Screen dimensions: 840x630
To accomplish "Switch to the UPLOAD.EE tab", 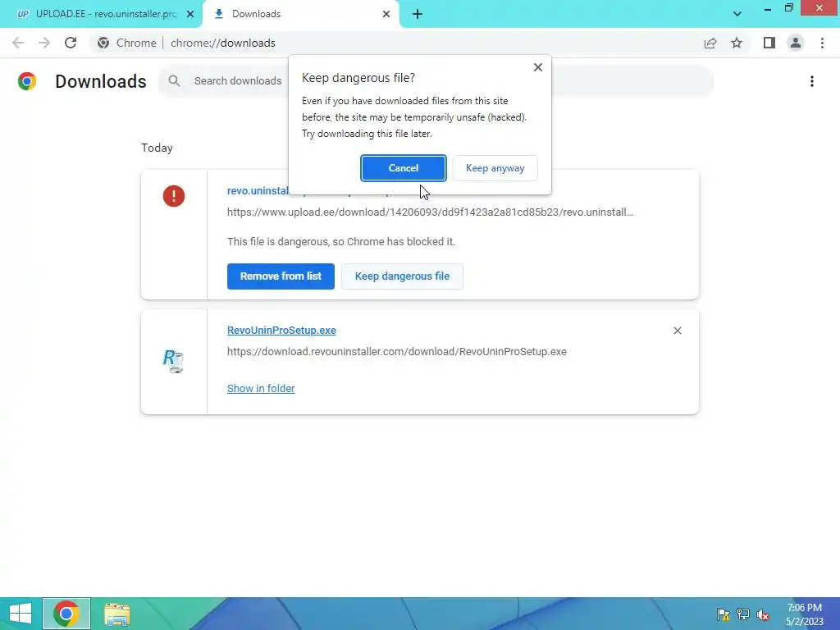I will tap(101, 14).
